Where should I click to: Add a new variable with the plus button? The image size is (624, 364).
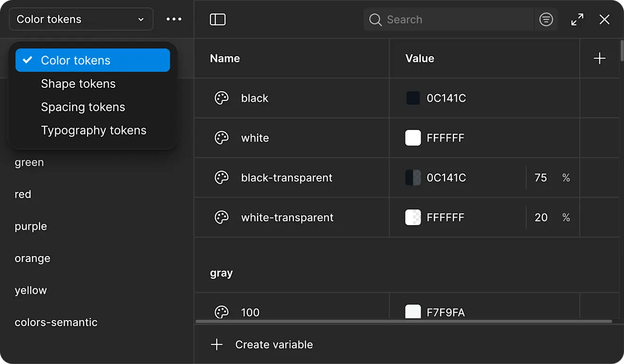(x=599, y=58)
